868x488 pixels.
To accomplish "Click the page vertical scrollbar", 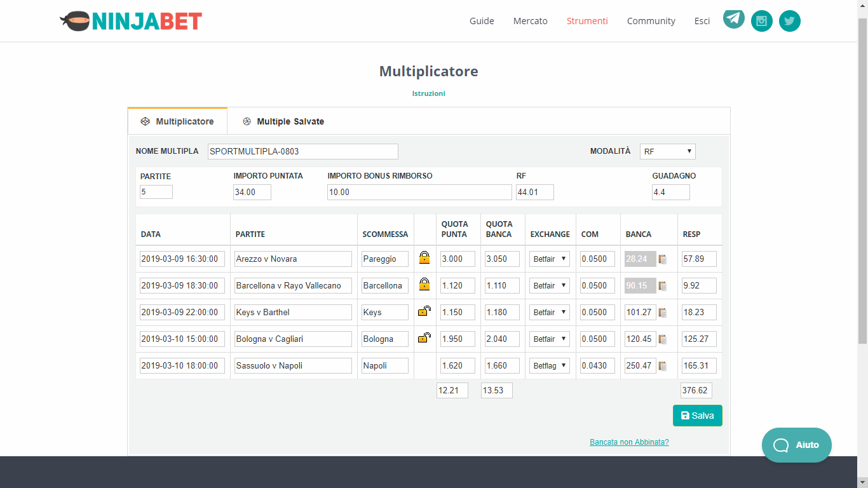I will [862, 181].
